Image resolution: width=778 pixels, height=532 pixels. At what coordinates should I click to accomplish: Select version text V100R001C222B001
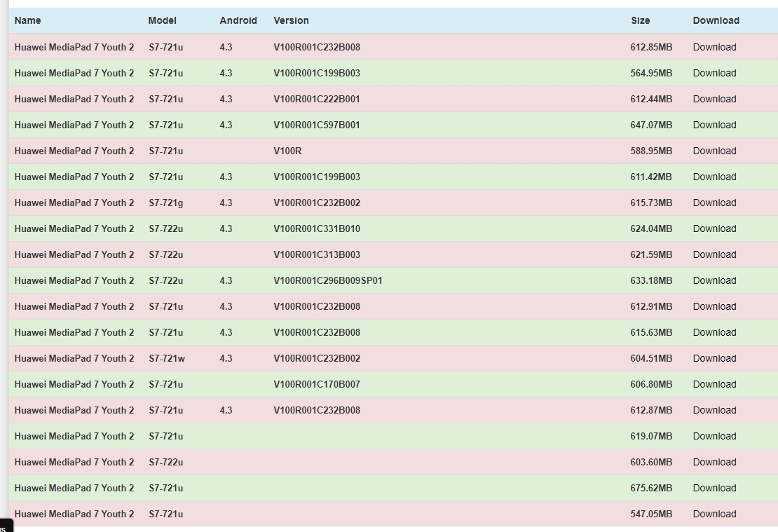tap(317, 99)
